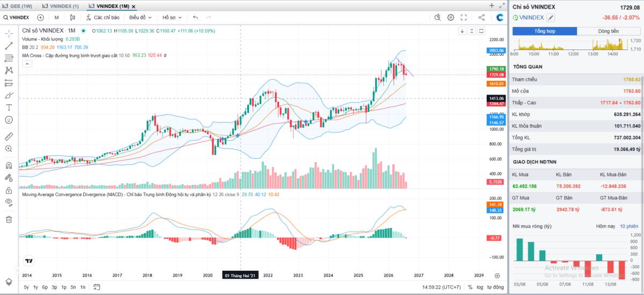Image resolution: width=644 pixels, height=295 pixels.
Task: Open chart settings gear
Action: coord(451,17)
